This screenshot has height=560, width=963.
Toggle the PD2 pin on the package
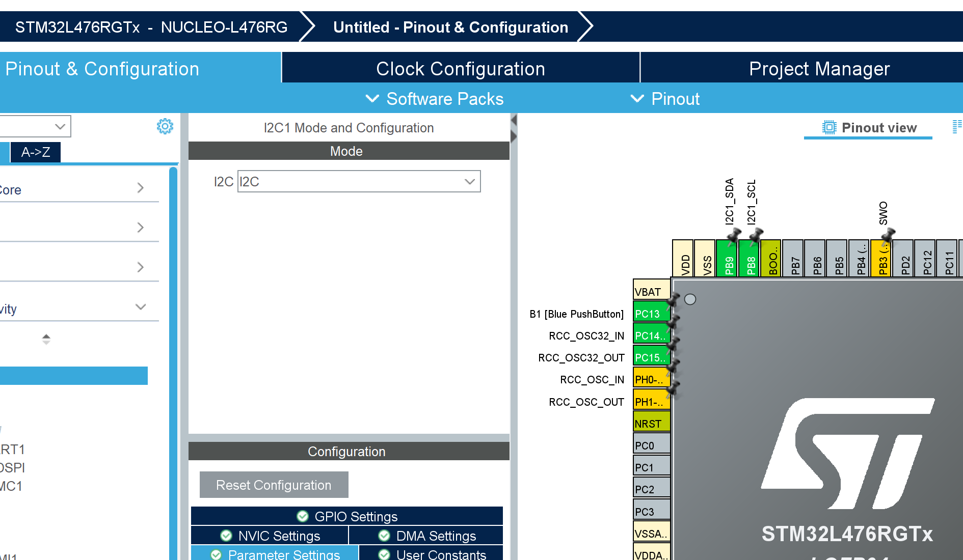tap(903, 259)
